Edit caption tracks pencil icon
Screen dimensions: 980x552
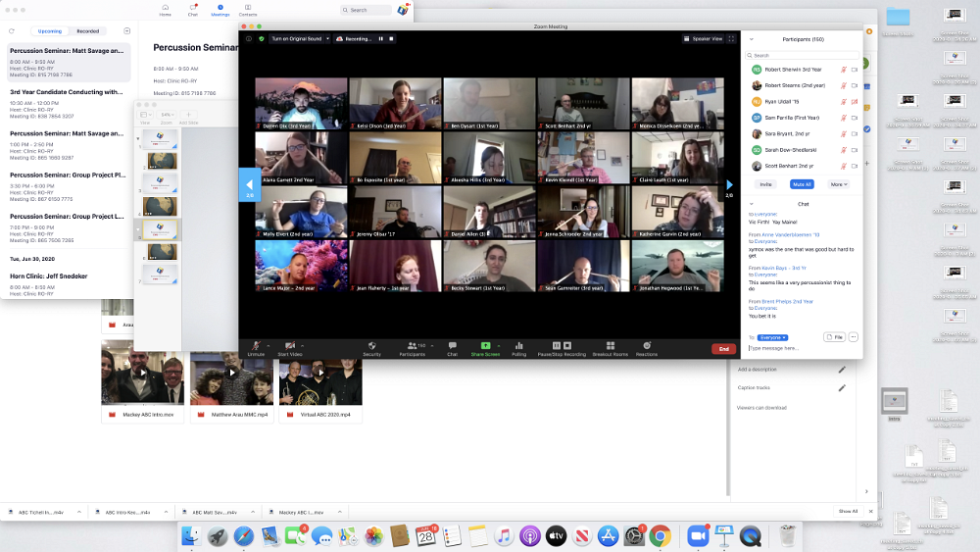(x=842, y=387)
